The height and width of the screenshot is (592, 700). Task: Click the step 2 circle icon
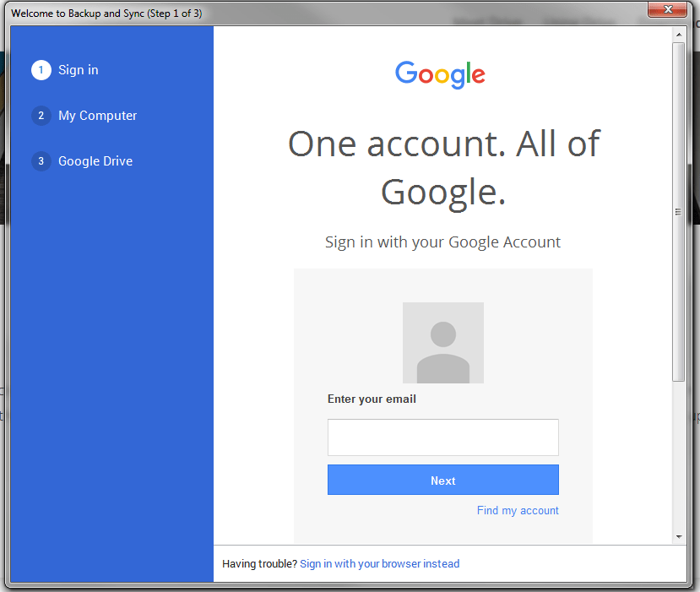click(41, 116)
